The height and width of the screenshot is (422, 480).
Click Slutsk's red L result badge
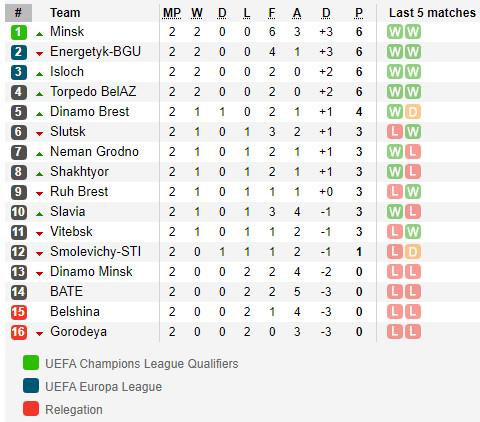pyautogui.click(x=395, y=132)
